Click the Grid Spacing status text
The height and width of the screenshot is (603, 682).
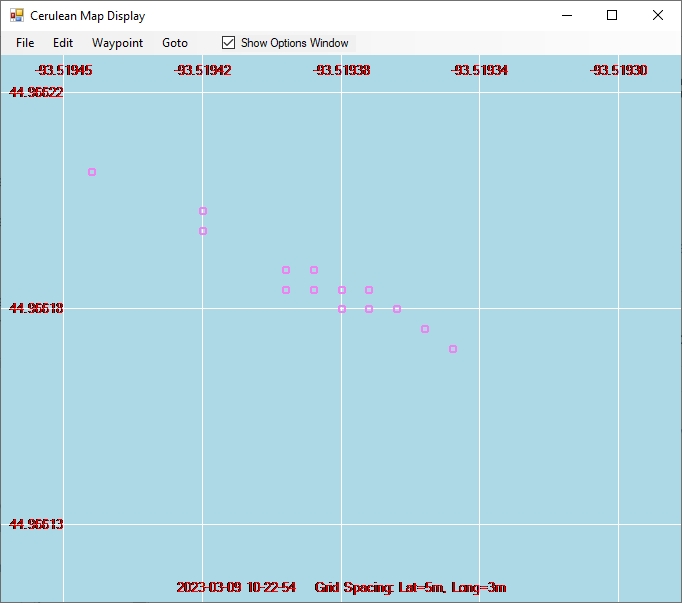pyautogui.click(x=410, y=588)
